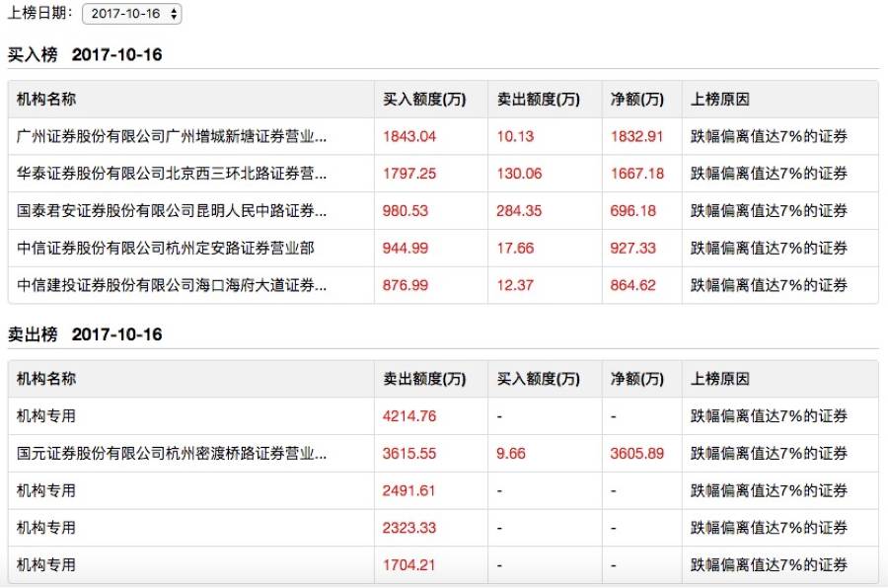Image resolution: width=888 pixels, height=588 pixels.
Task: Click the 卖出榜 2017-10-16 section title
Action: pyautogui.click(x=85, y=335)
